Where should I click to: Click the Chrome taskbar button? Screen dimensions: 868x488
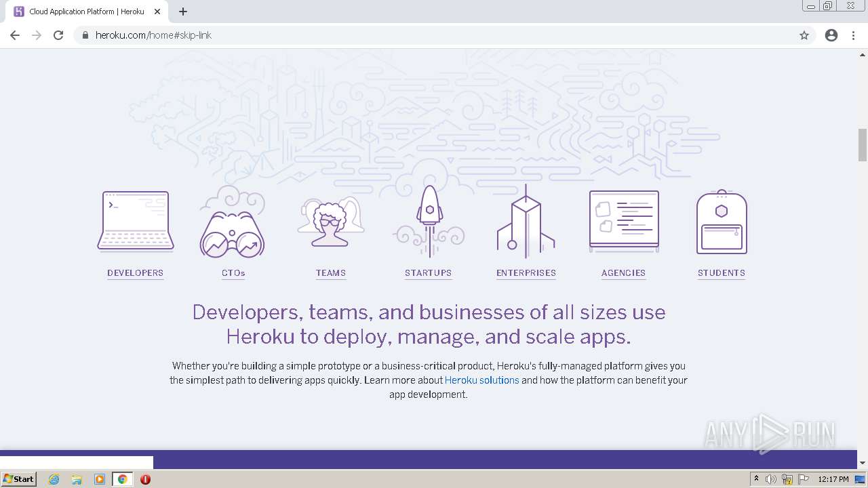click(123, 479)
